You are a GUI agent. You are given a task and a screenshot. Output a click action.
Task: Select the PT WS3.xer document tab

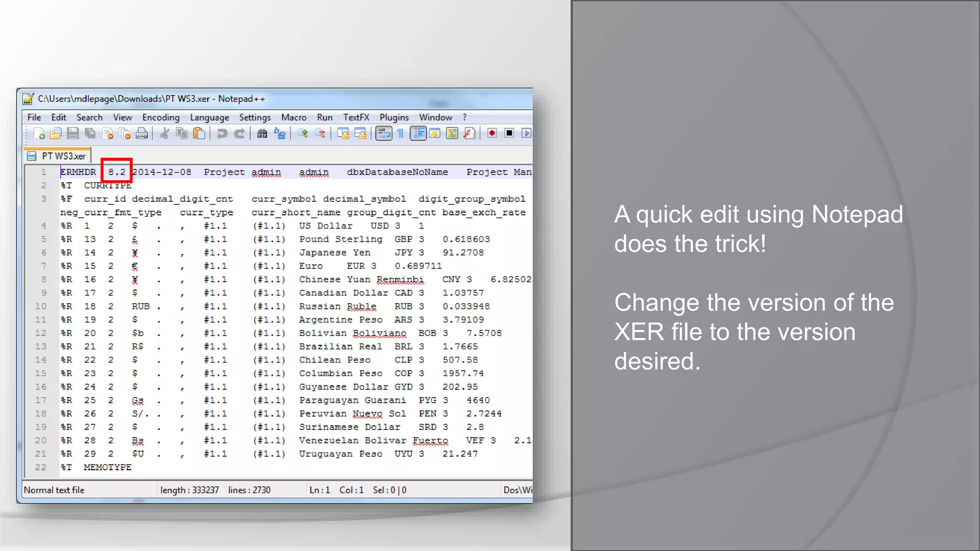point(57,156)
